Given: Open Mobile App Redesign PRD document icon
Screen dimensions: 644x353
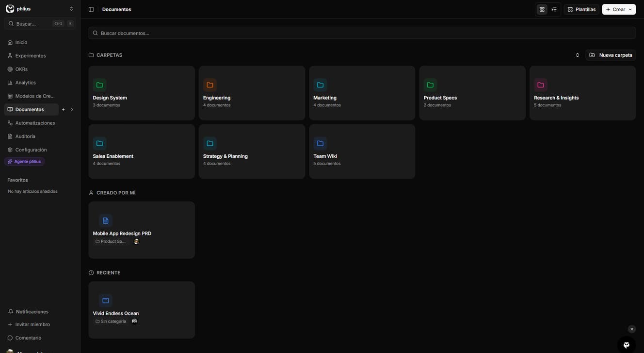Looking at the screenshot, I should coord(105,220).
